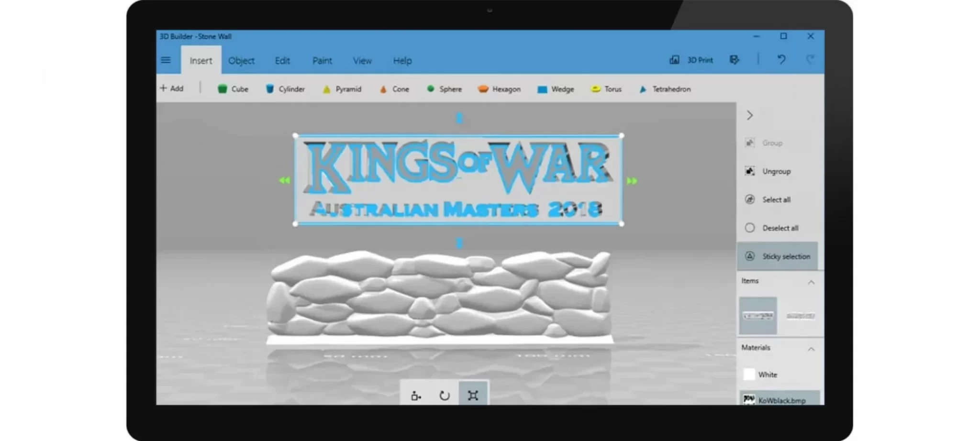Click the bottom blue height handle
This screenshot has width=980, height=441.
(x=459, y=243)
